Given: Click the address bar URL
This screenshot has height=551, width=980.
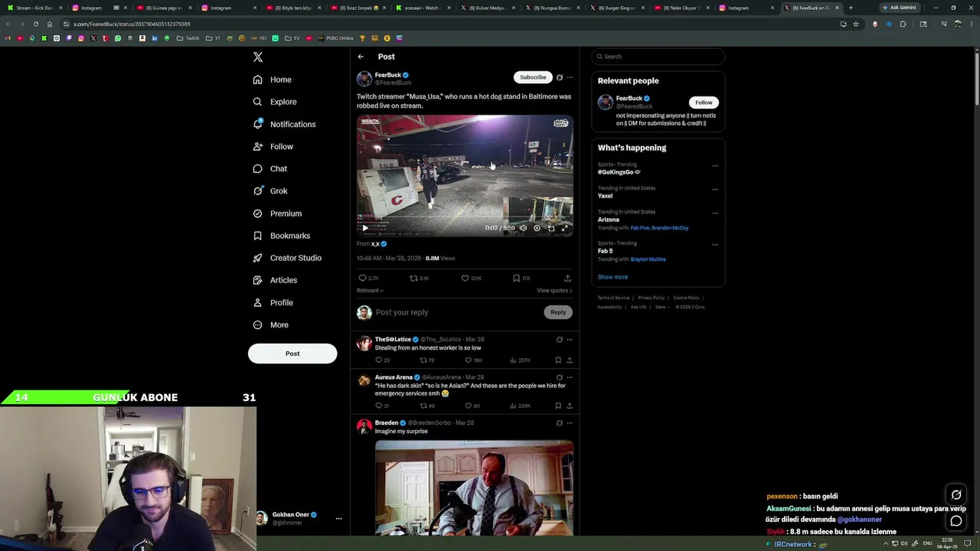Looking at the screenshot, I should 132,24.
